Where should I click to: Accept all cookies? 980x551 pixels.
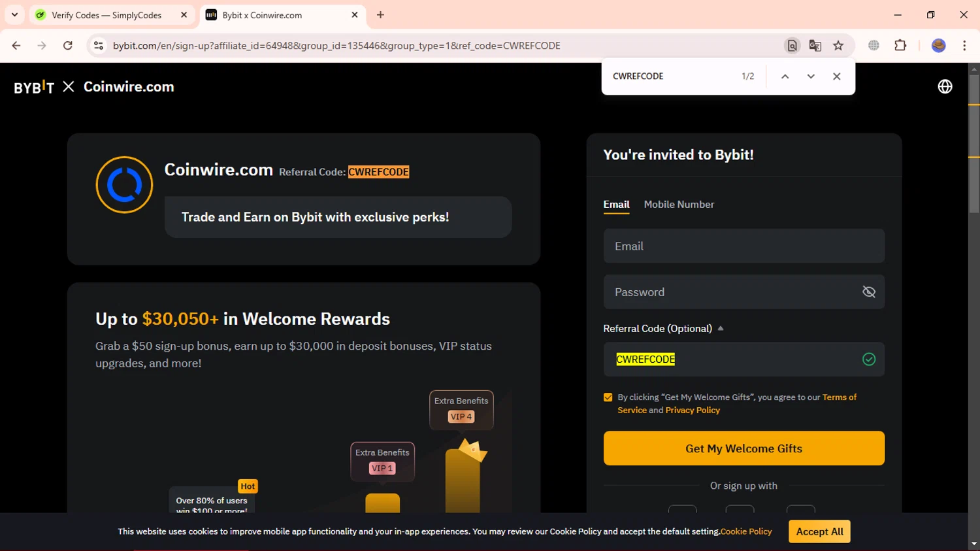pos(819,531)
